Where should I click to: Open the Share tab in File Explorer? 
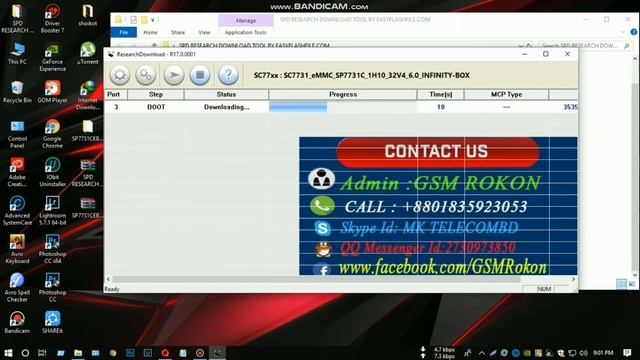pyautogui.click(x=178, y=32)
